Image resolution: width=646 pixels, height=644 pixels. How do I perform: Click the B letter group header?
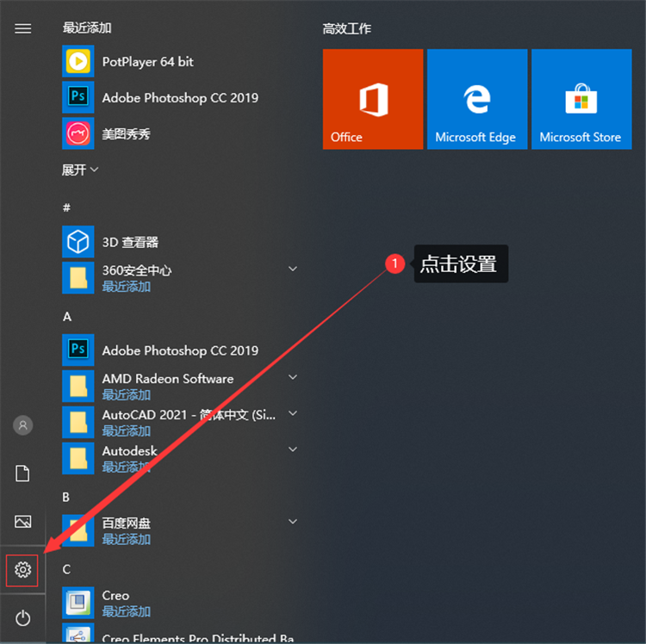point(66,497)
